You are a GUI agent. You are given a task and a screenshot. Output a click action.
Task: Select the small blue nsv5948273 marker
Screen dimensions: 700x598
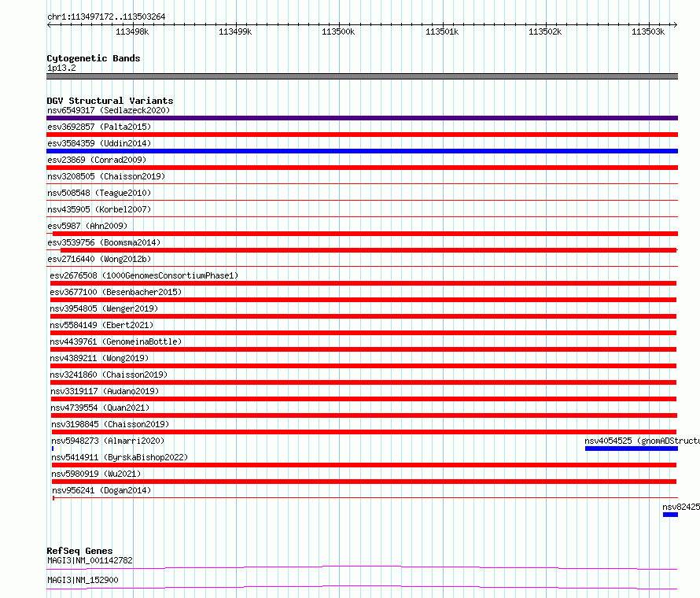(53, 448)
